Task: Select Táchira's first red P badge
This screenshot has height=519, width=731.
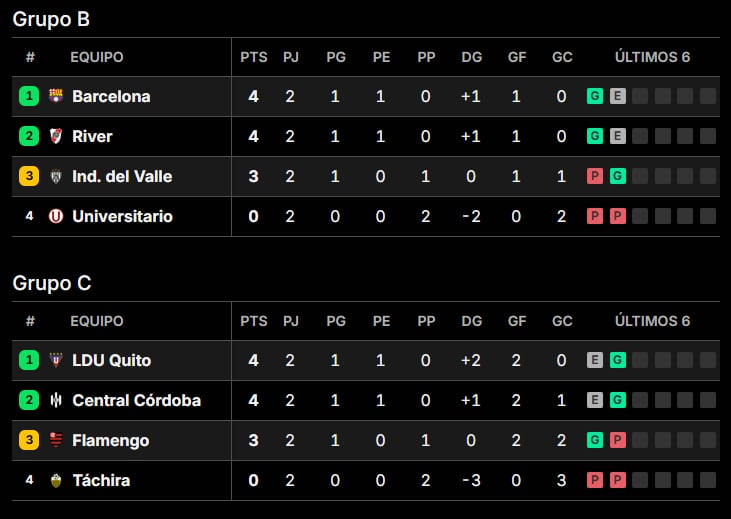Action: tap(595, 480)
